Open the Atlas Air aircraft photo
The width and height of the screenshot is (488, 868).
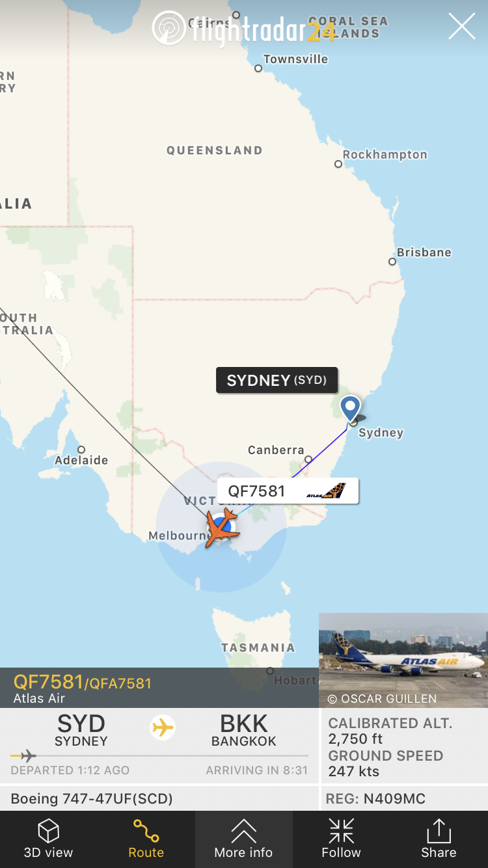pos(403,660)
